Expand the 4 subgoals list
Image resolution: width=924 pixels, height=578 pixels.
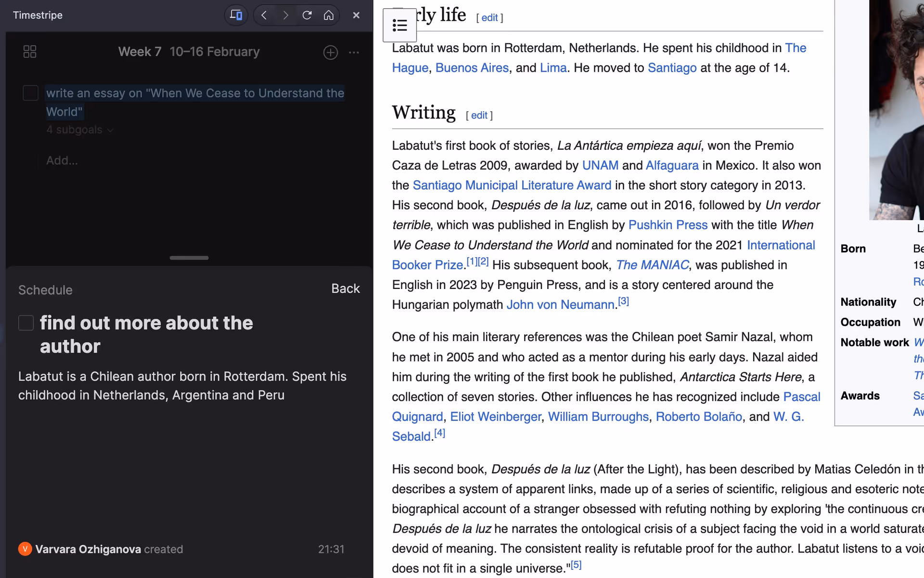(79, 130)
